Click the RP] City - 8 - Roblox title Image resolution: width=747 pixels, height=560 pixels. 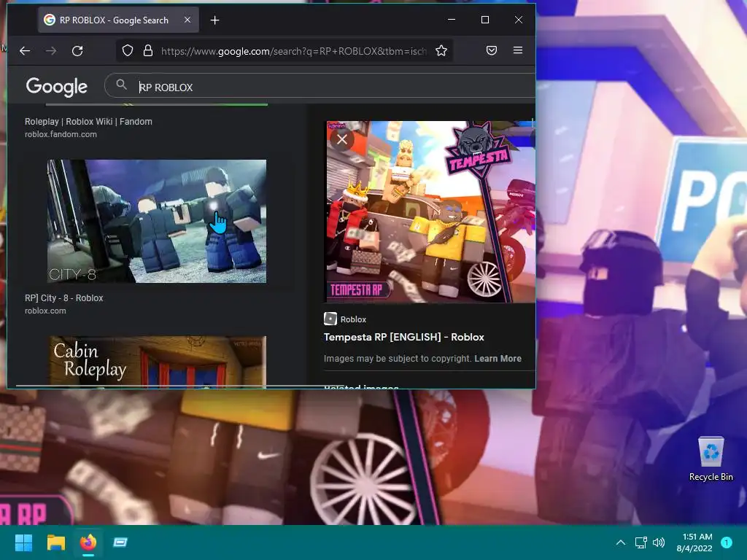coord(64,298)
